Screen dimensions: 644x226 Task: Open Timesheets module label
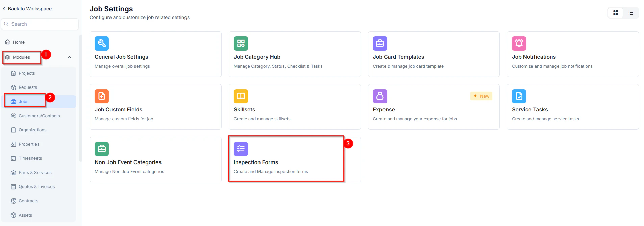point(30,158)
